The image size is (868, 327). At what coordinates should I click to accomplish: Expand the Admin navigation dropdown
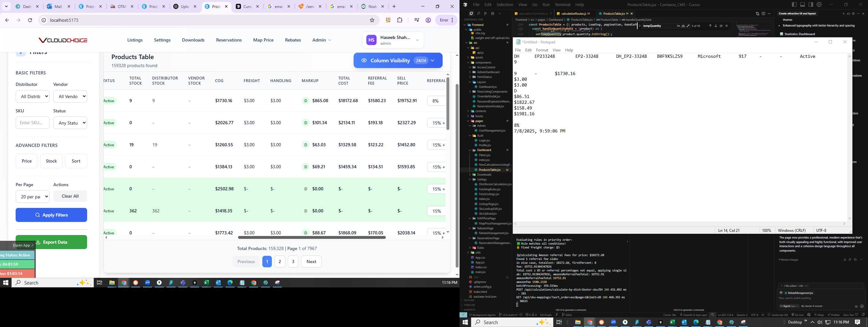coord(321,40)
